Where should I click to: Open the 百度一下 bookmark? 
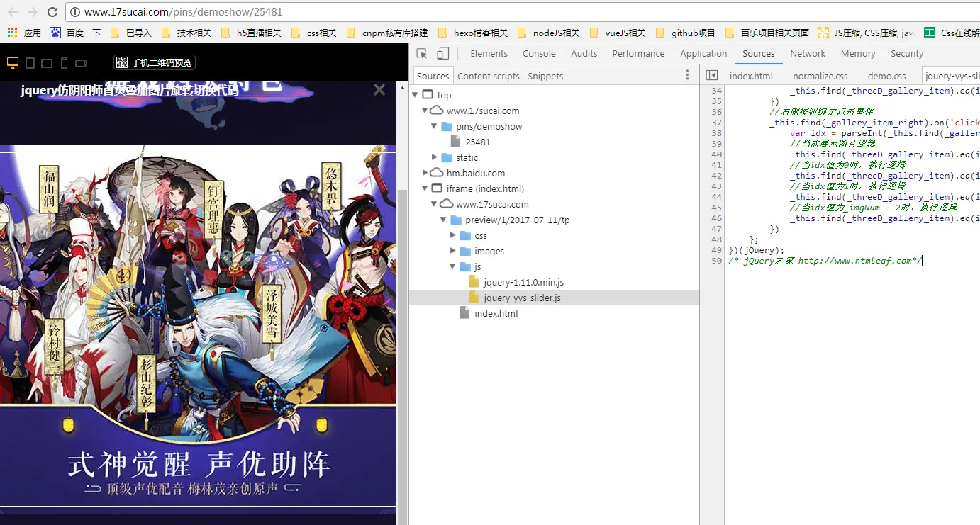(75, 33)
